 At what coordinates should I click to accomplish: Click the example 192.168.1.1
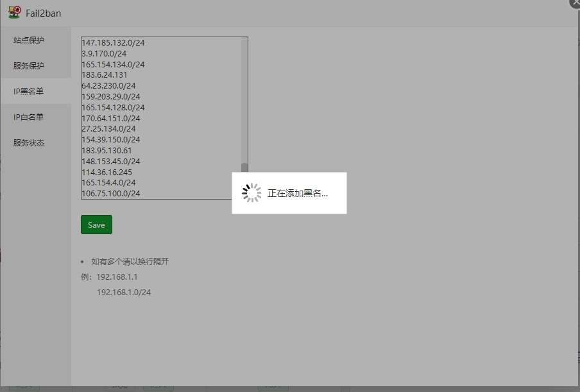point(117,277)
